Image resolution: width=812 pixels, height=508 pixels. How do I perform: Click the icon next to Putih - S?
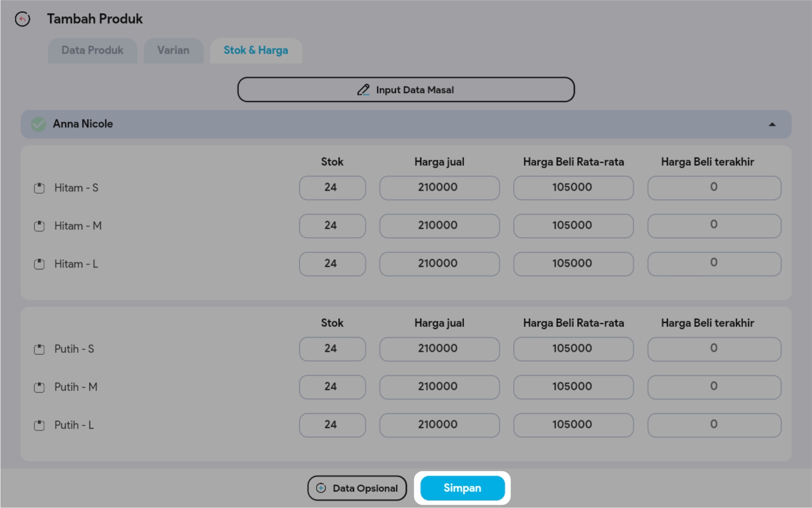click(x=39, y=349)
